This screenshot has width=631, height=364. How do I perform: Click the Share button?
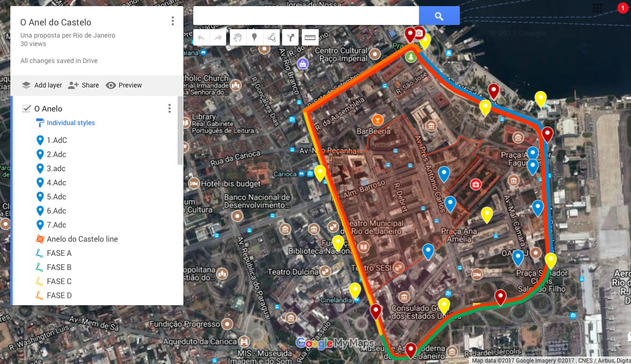84,85
